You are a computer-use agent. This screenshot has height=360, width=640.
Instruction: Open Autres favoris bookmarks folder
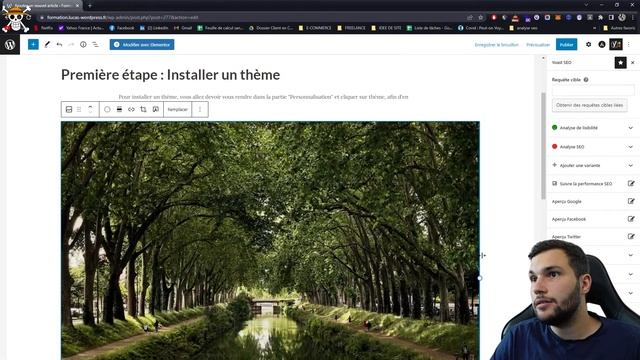[619, 28]
